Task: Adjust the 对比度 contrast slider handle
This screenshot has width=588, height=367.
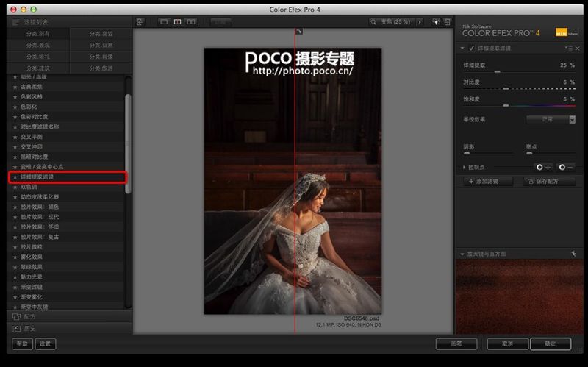Action: click(506, 89)
